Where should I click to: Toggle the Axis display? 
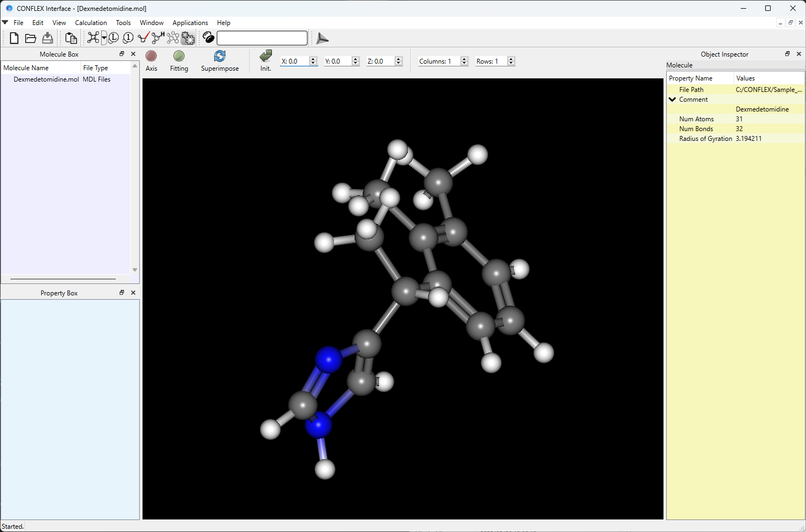151,60
